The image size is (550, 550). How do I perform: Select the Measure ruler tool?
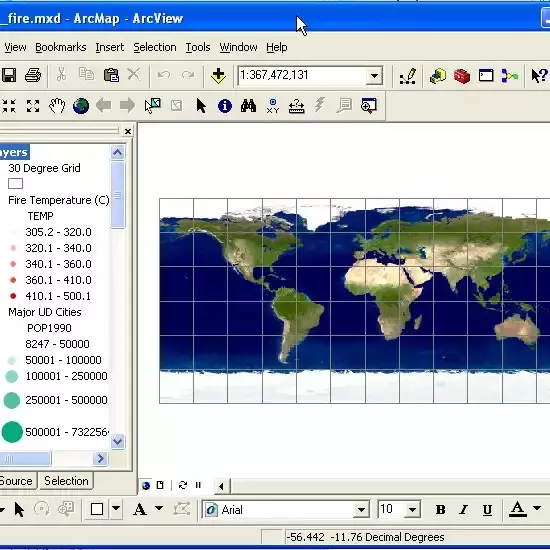coord(296,106)
